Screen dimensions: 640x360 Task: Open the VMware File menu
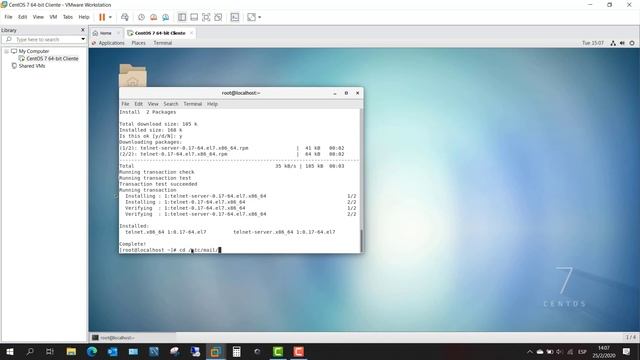[8, 17]
